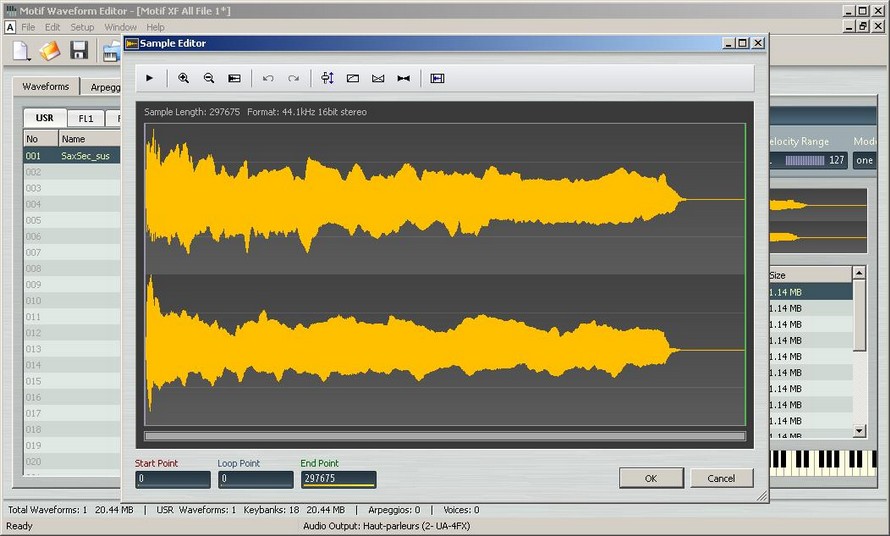Click OK to confirm sample edits
The height and width of the screenshot is (536, 890).
[x=651, y=478]
